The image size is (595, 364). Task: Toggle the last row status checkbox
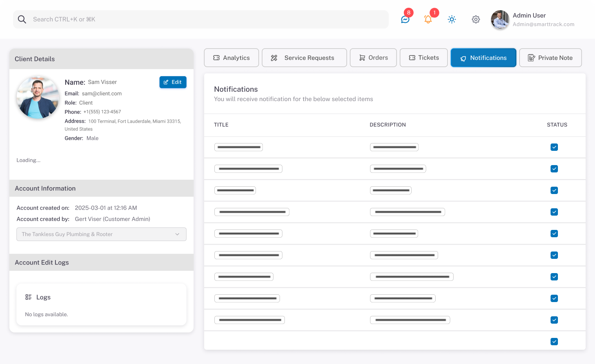554,342
